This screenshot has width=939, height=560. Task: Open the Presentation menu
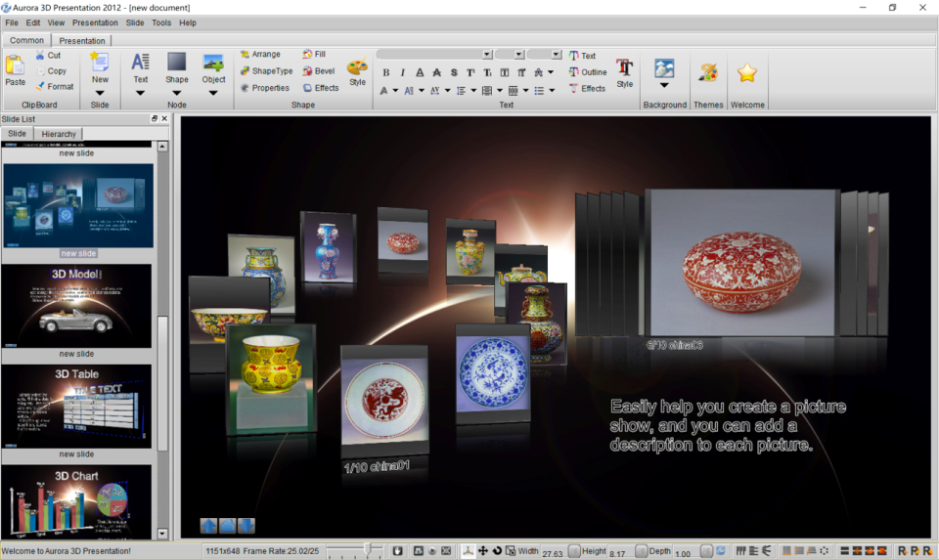95,22
